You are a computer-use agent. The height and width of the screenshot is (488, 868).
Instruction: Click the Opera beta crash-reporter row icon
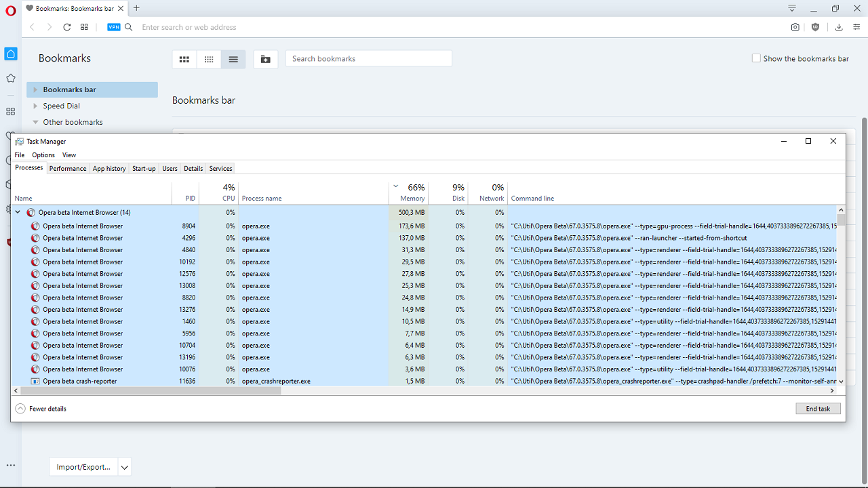pyautogui.click(x=35, y=381)
